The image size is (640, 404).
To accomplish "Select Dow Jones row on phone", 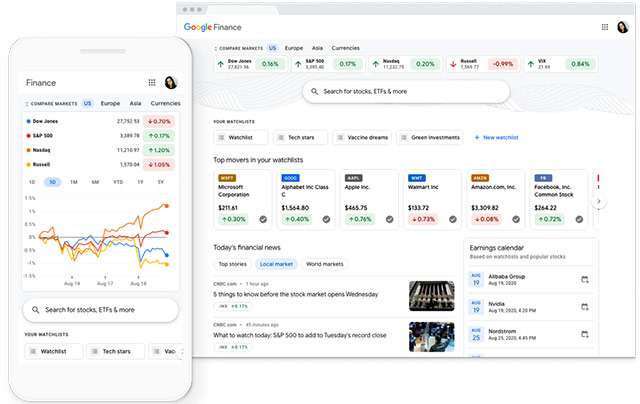I will point(100,121).
